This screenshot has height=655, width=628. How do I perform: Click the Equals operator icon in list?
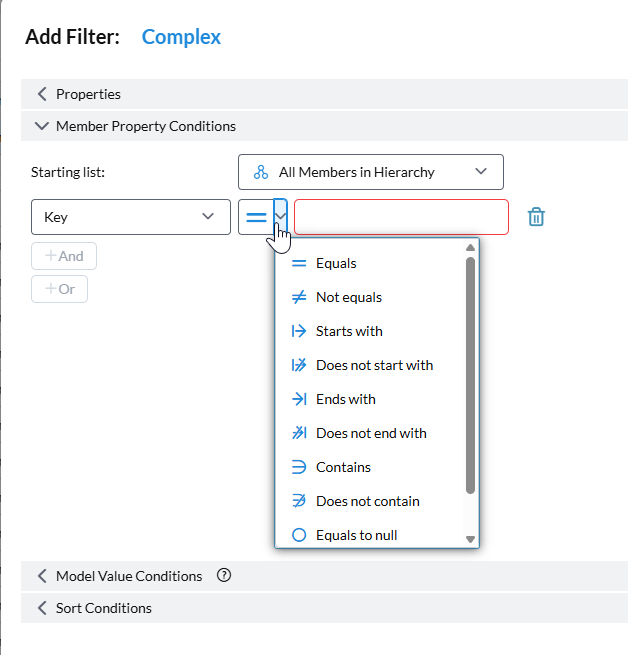pos(298,264)
